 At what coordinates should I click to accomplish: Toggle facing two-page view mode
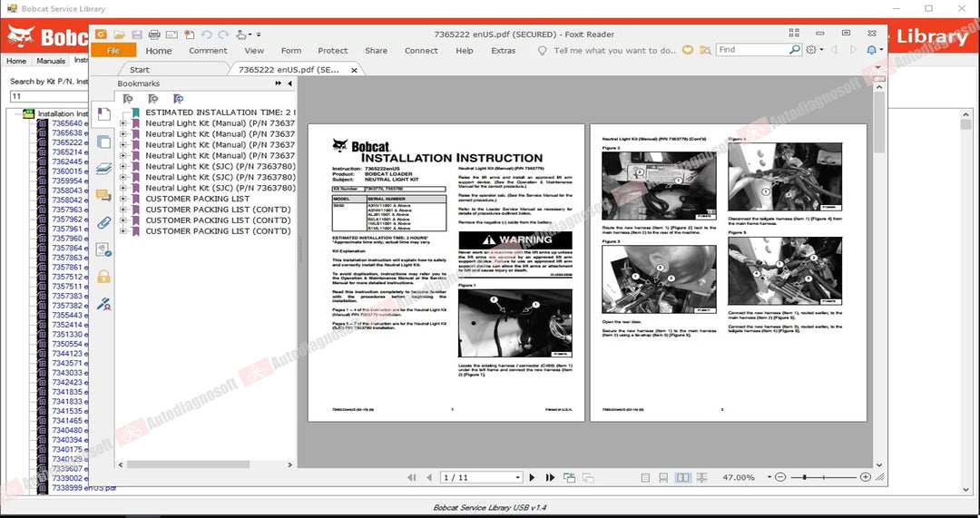[683, 477]
